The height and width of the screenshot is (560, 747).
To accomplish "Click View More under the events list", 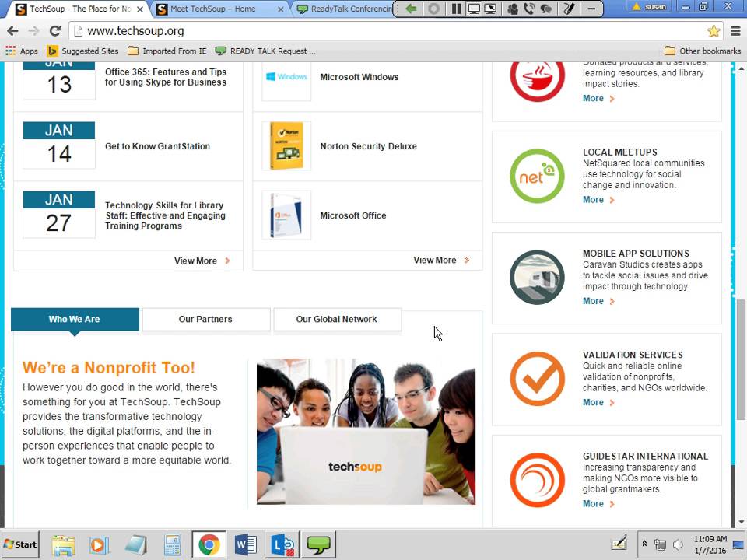I will click(x=202, y=261).
